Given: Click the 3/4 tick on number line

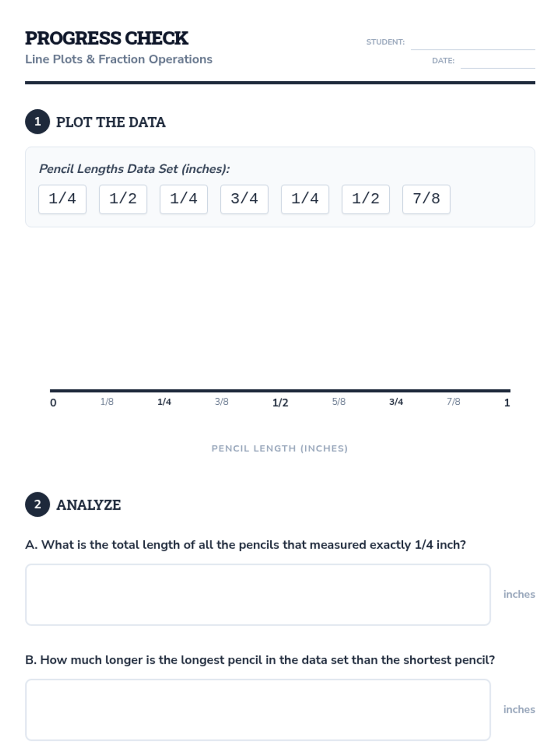Looking at the screenshot, I should pyautogui.click(x=396, y=402).
